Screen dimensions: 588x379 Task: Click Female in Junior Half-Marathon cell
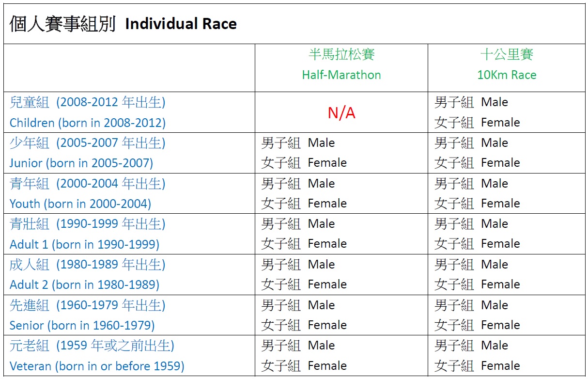pos(327,163)
